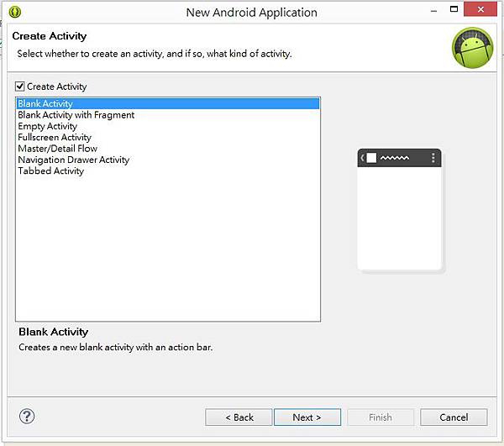Close the dialog with the red X
504x446 pixels.
pos(480,9)
